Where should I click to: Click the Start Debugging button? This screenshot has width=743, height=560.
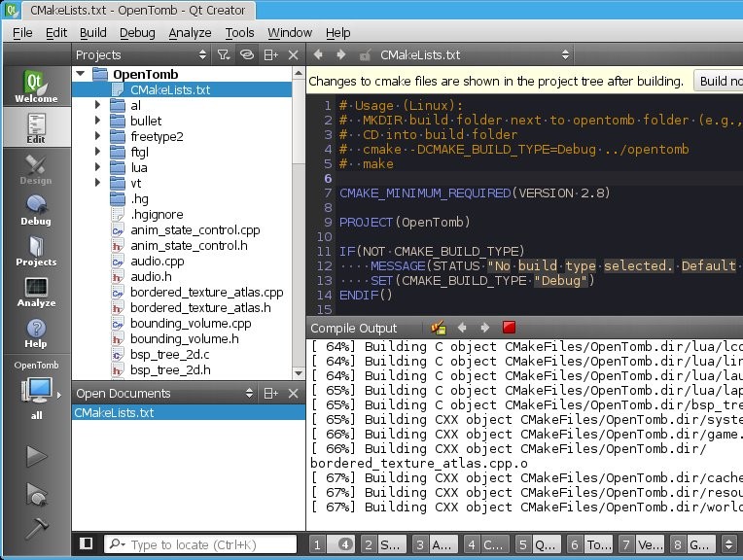click(x=37, y=494)
